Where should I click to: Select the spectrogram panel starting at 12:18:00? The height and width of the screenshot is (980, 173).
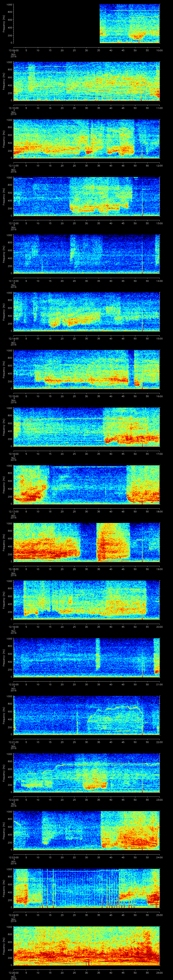[87, 543]
